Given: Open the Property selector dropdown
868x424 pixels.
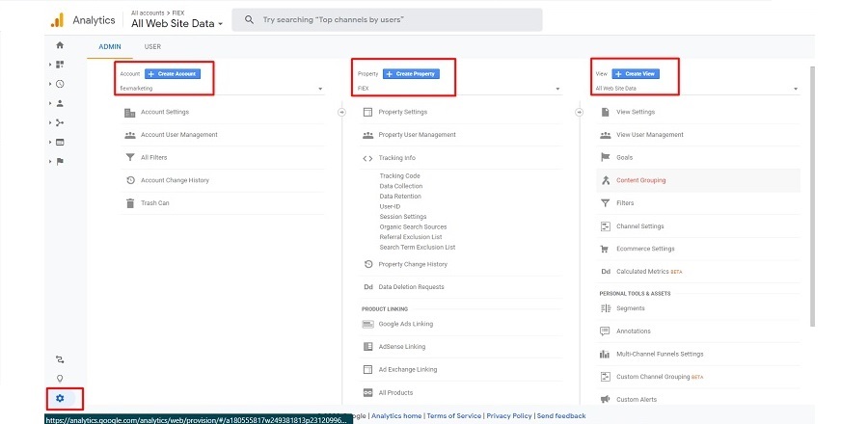Looking at the screenshot, I should 458,89.
